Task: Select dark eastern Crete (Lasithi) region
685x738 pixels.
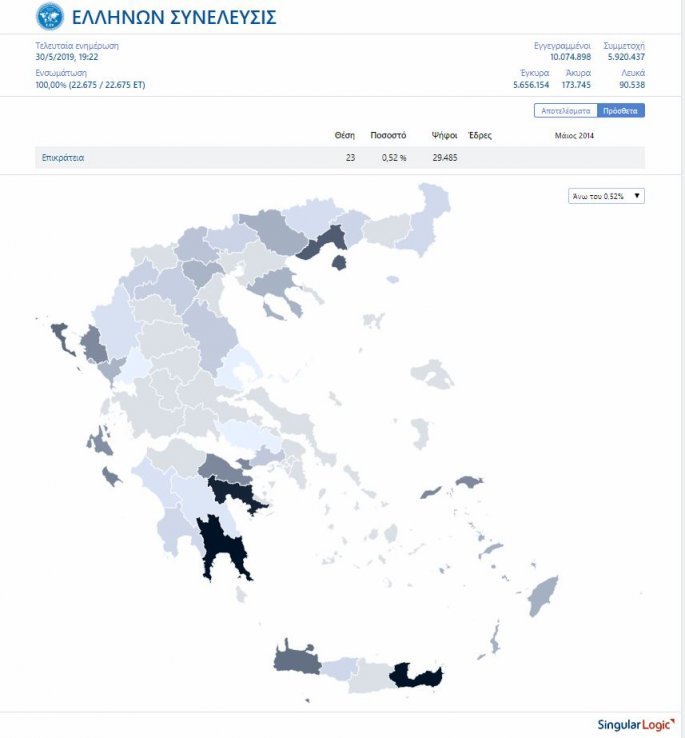Action: coord(415,676)
